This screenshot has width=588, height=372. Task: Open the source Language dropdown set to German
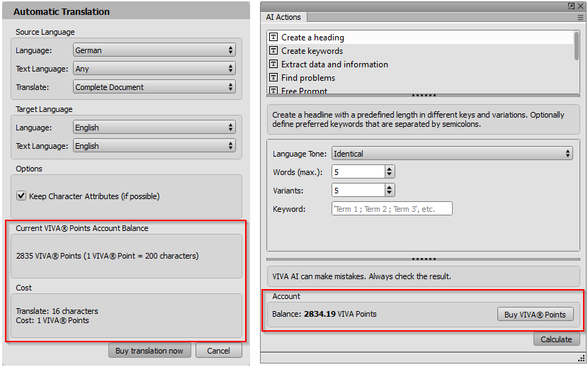pos(154,50)
